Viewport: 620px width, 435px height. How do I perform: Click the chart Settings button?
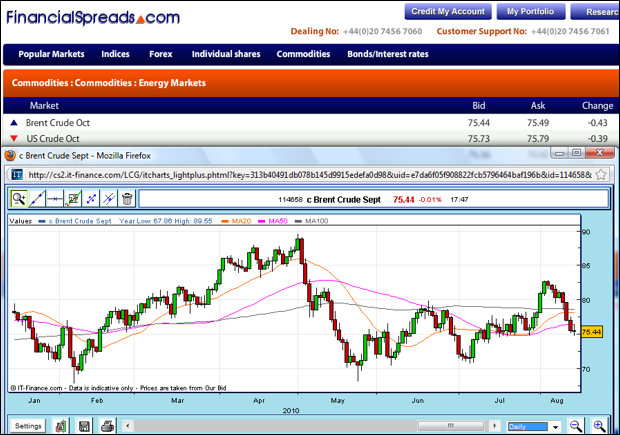pyautogui.click(x=28, y=426)
